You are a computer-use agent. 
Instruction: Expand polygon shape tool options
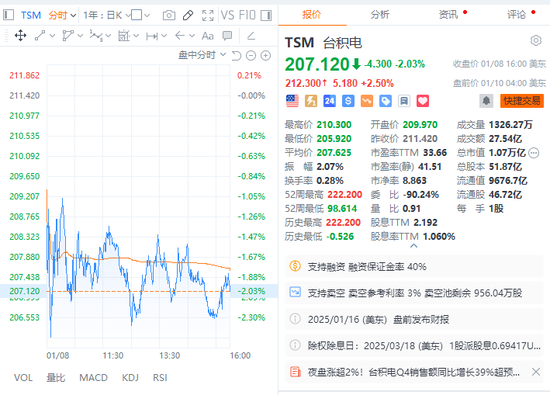80,35
